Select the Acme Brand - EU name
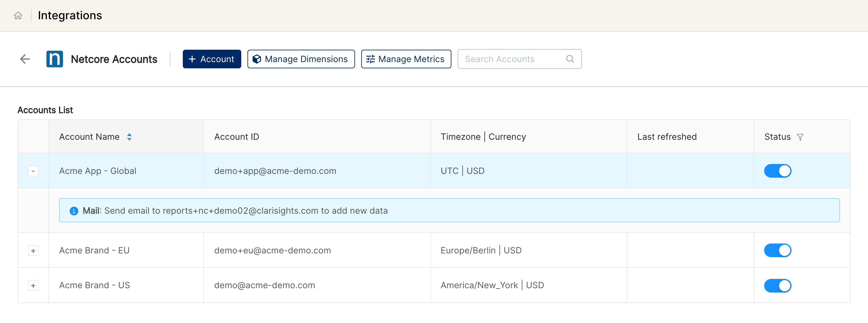This screenshot has height=323, width=868. click(94, 251)
